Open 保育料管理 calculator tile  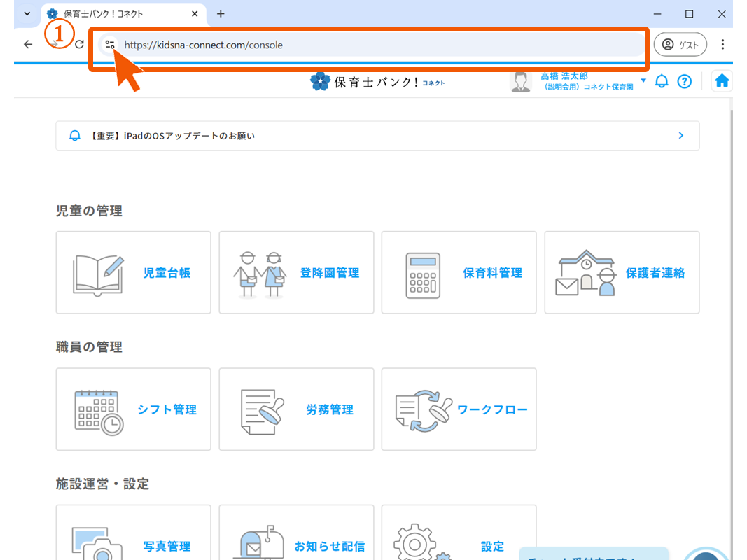click(459, 273)
